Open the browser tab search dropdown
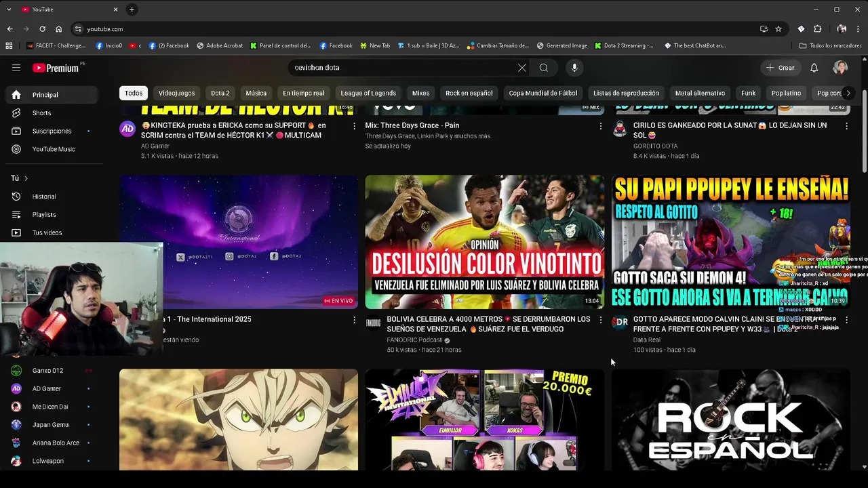The image size is (868, 488). point(9,9)
